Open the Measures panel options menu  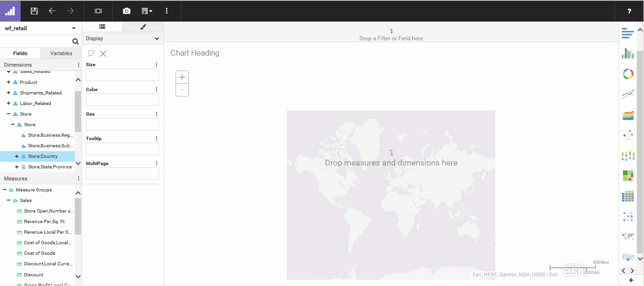(x=79, y=179)
